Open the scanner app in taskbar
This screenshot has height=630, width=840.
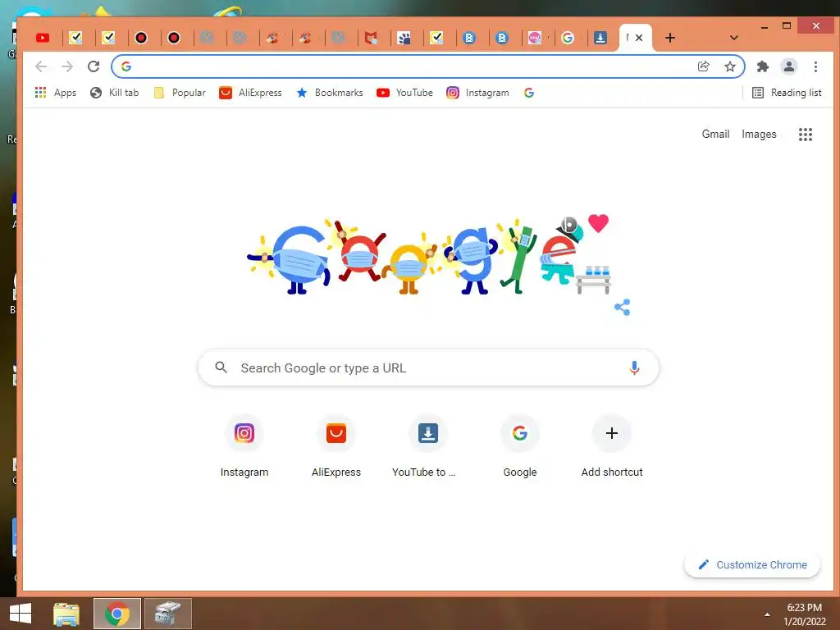click(x=167, y=614)
